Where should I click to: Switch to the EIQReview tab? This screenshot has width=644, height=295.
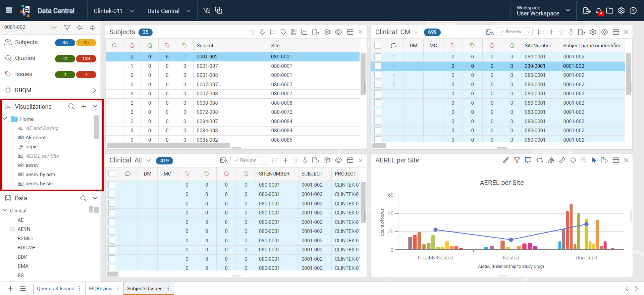coord(101,289)
